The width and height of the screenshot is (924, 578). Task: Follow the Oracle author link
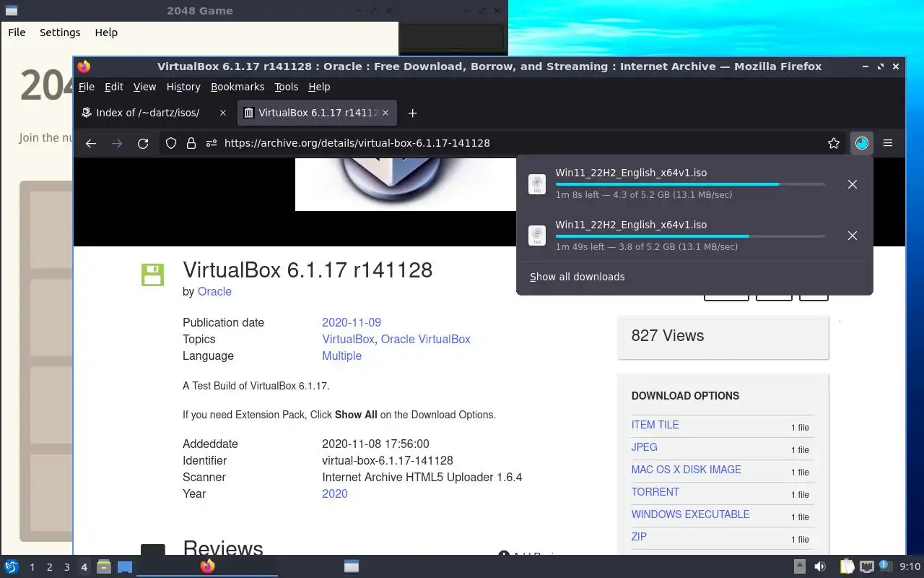click(x=214, y=291)
